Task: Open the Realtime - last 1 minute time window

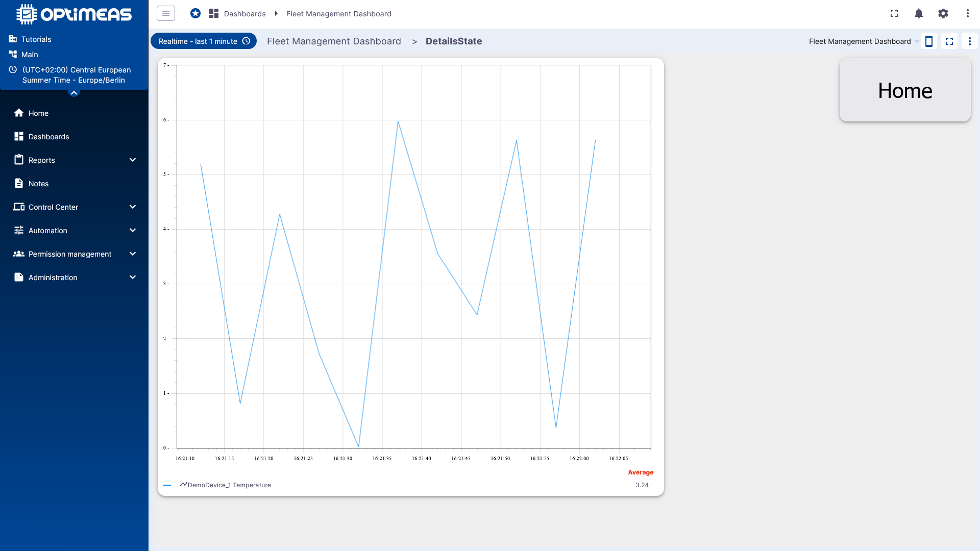Action: 204,41
